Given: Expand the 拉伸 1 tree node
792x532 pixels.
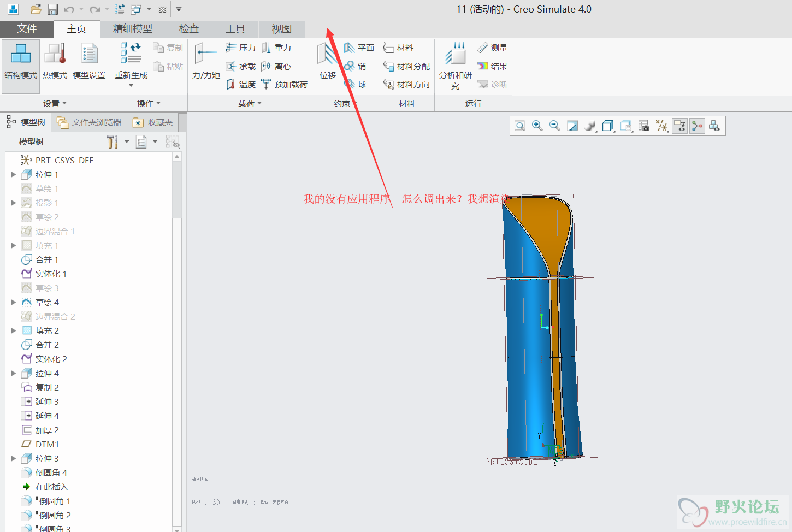Looking at the screenshot, I should pyautogui.click(x=14, y=174).
